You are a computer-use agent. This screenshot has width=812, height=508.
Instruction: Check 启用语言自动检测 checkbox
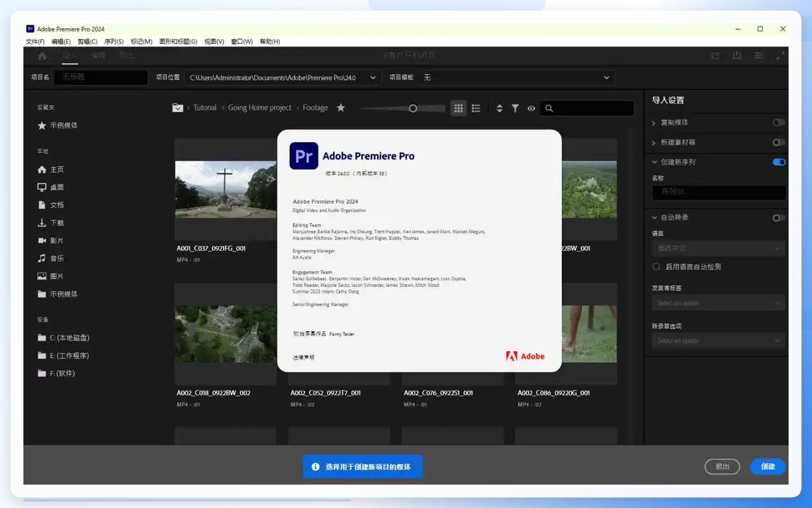click(x=656, y=267)
